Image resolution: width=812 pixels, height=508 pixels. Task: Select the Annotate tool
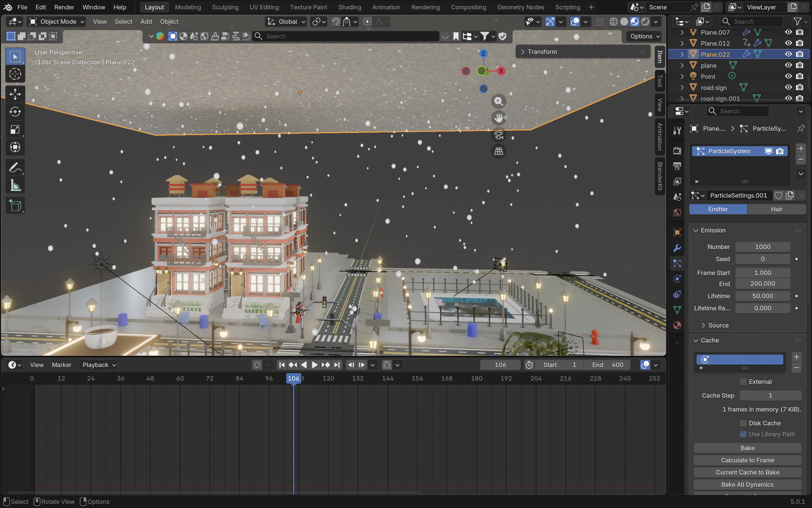pos(15,167)
